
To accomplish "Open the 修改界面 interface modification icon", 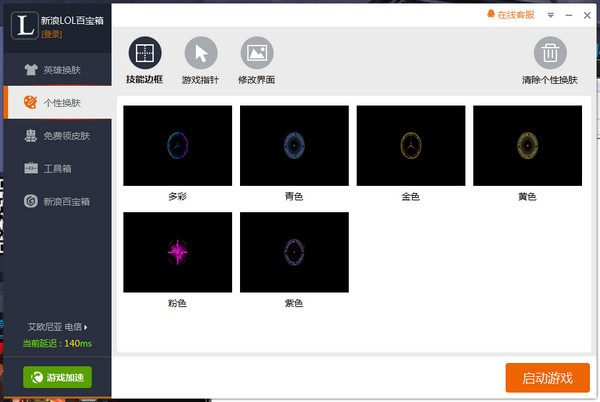I will 257,53.
